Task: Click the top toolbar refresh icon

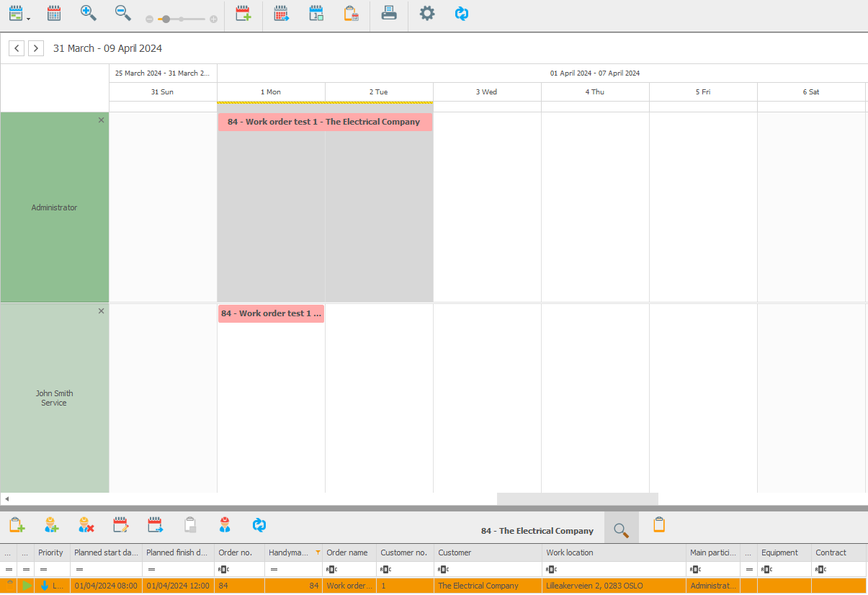Action: click(x=462, y=13)
